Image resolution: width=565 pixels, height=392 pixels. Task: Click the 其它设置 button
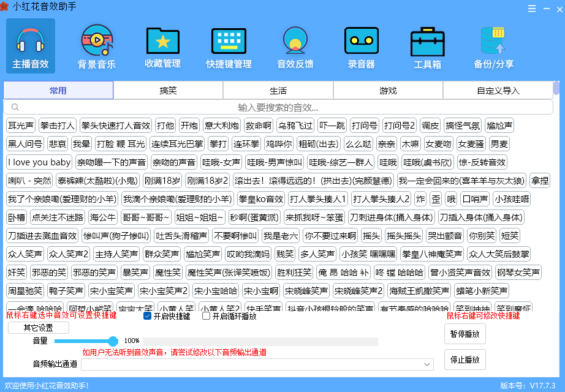pos(39,328)
